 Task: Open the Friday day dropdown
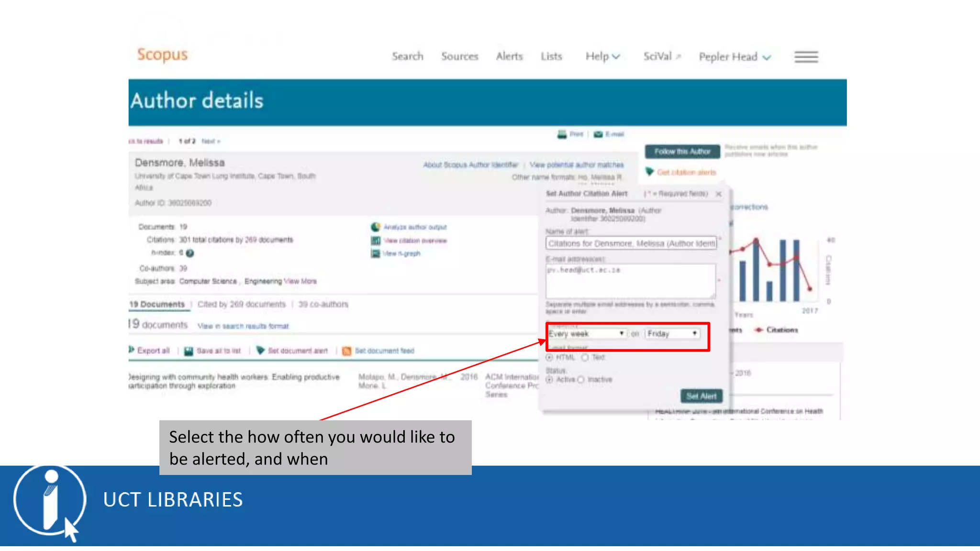(672, 333)
